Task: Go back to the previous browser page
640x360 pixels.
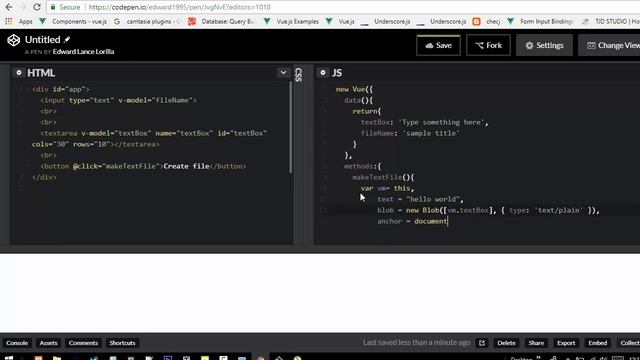Action: tap(9, 7)
